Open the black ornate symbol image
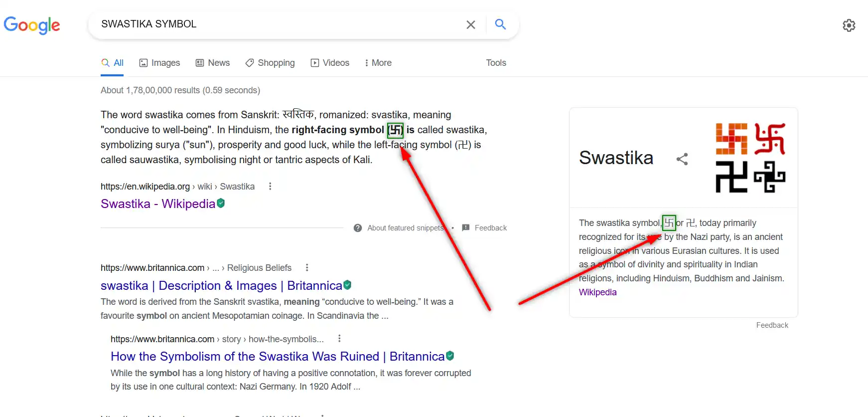Viewport: 868px width, 417px height. [x=770, y=177]
